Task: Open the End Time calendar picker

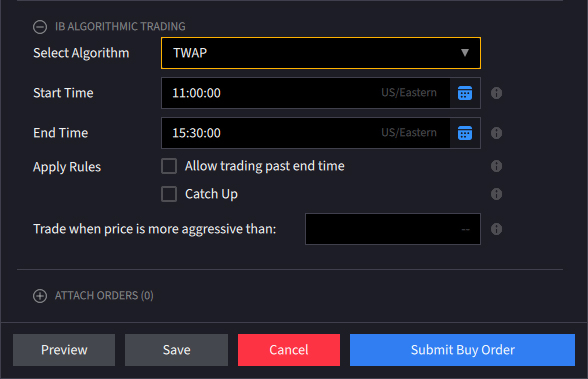Action: (465, 133)
